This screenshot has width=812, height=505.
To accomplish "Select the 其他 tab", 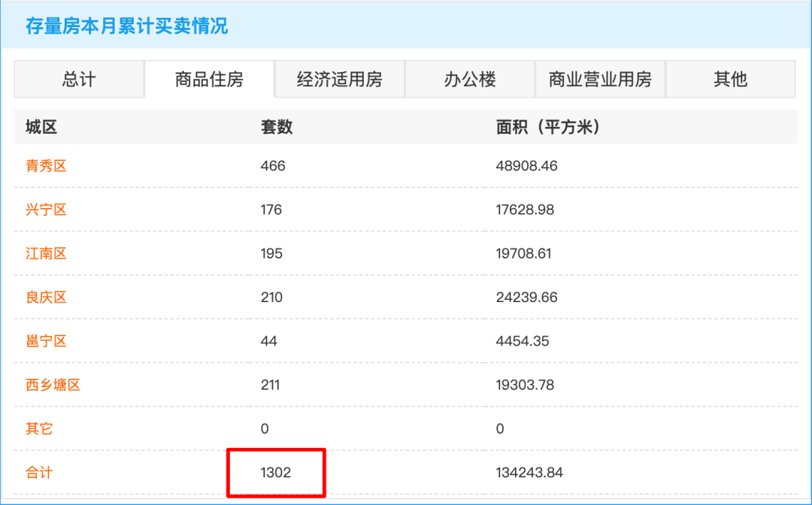I will (x=731, y=79).
